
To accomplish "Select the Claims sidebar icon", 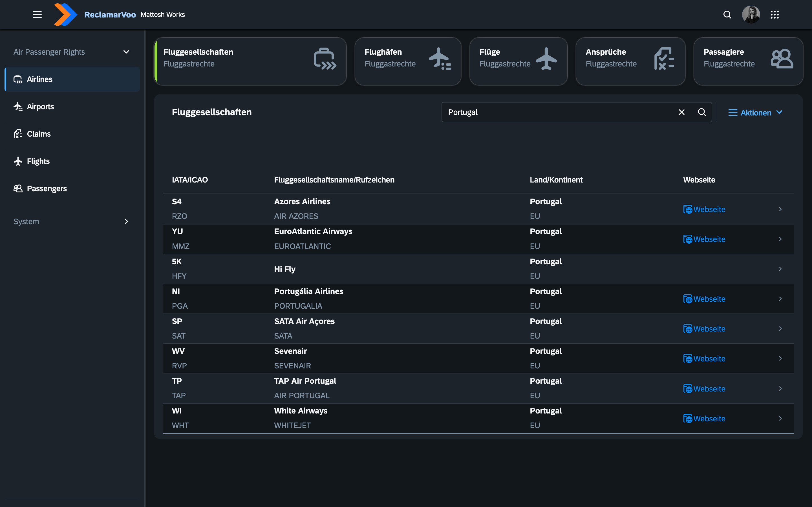I will click(18, 134).
